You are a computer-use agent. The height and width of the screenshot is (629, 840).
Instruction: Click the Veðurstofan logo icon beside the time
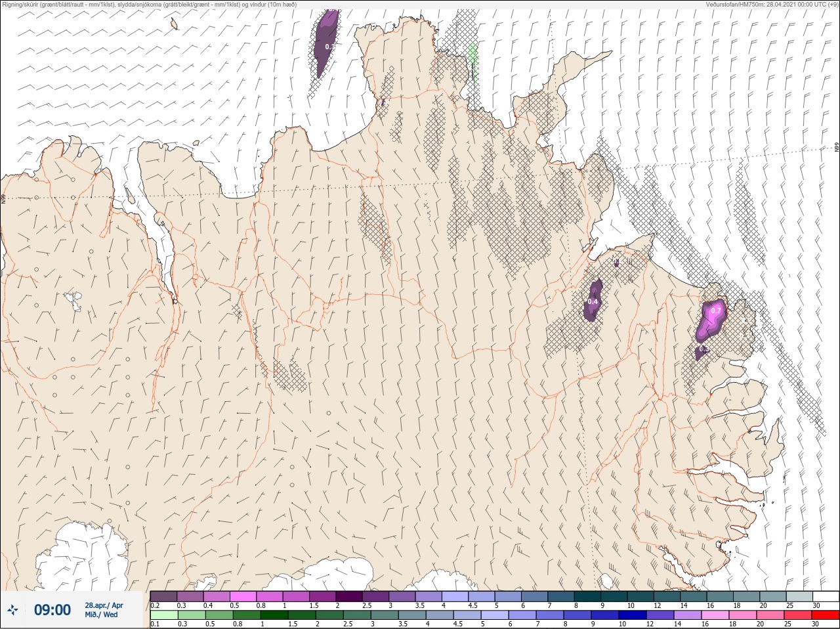(x=12, y=611)
